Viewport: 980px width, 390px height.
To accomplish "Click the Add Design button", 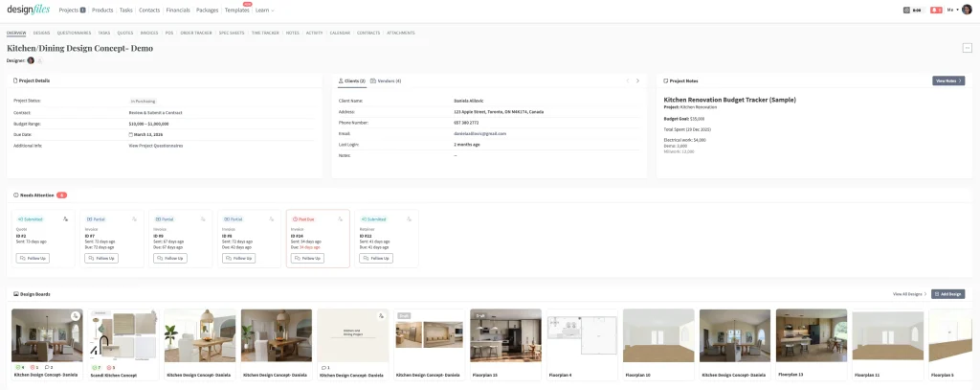I will coord(947,293).
